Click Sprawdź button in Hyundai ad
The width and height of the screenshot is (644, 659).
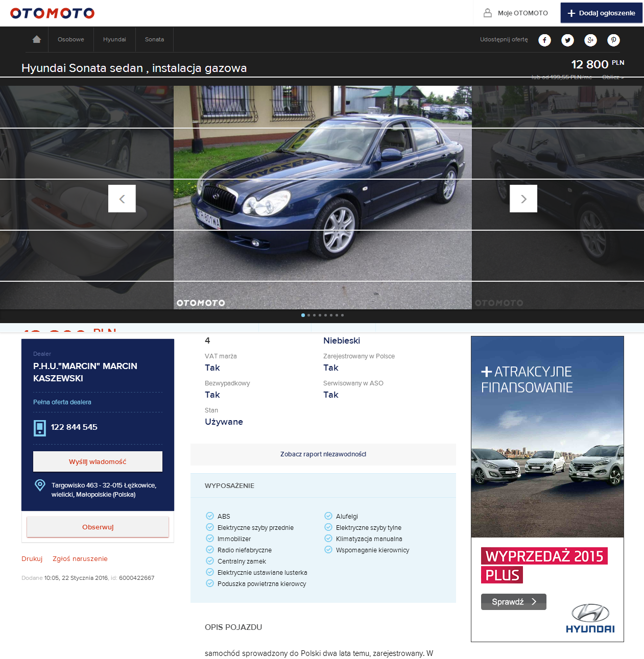tap(514, 602)
